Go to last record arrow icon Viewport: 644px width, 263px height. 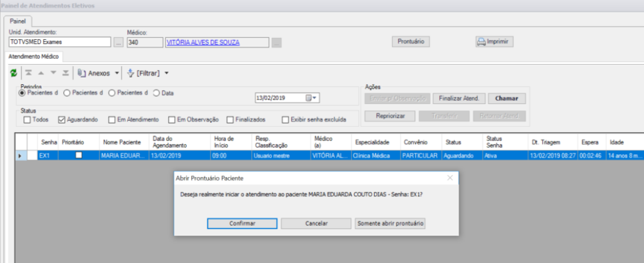click(65, 73)
